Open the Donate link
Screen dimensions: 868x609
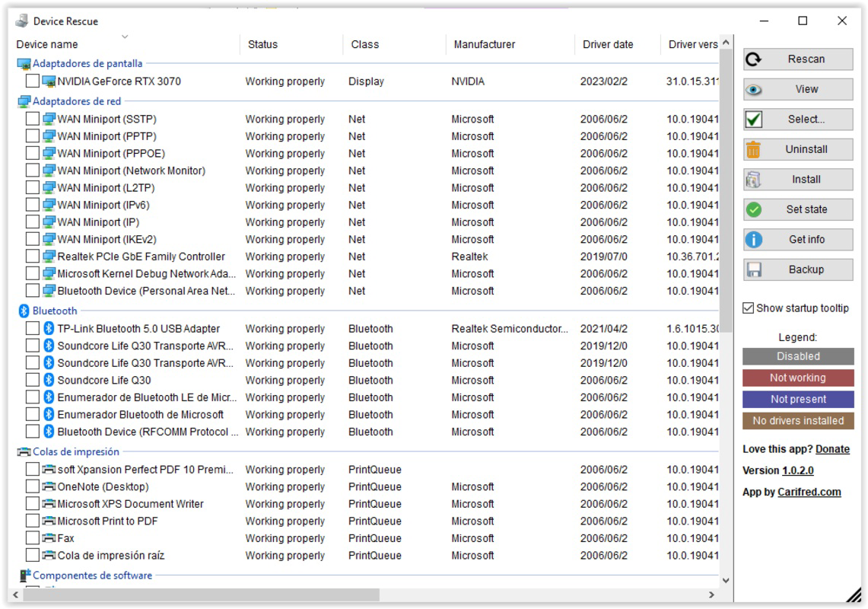click(832, 449)
